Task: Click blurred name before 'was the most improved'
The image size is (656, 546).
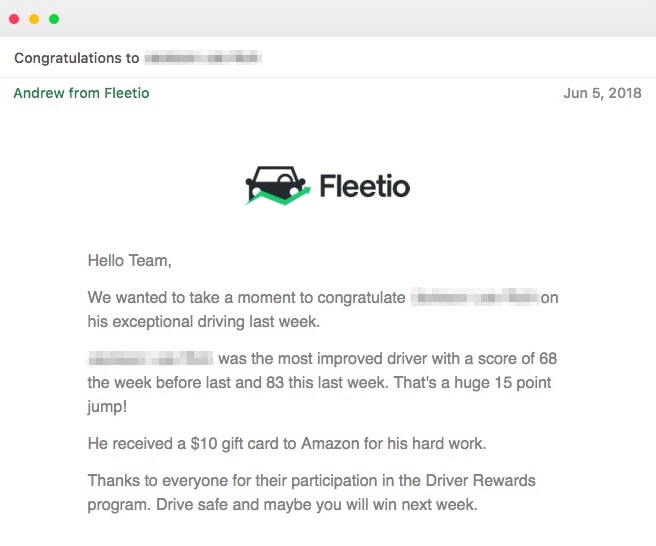Action: pyautogui.click(x=150, y=358)
